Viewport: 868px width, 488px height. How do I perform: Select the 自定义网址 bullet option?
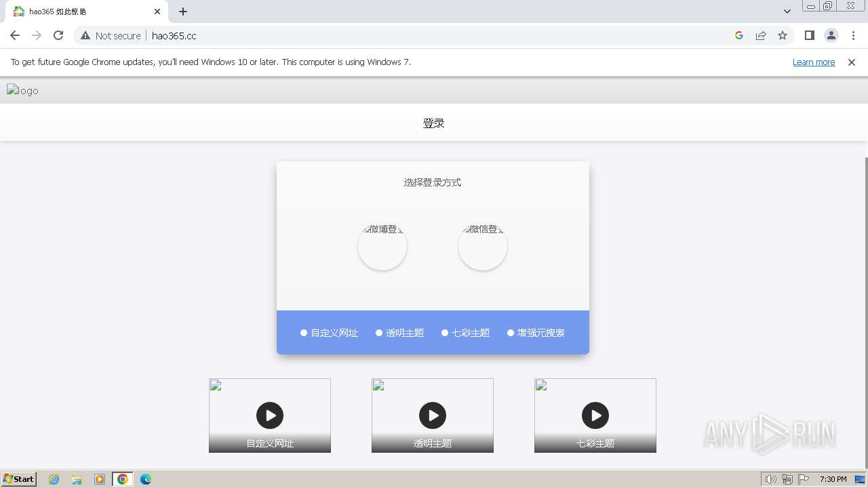pos(329,333)
